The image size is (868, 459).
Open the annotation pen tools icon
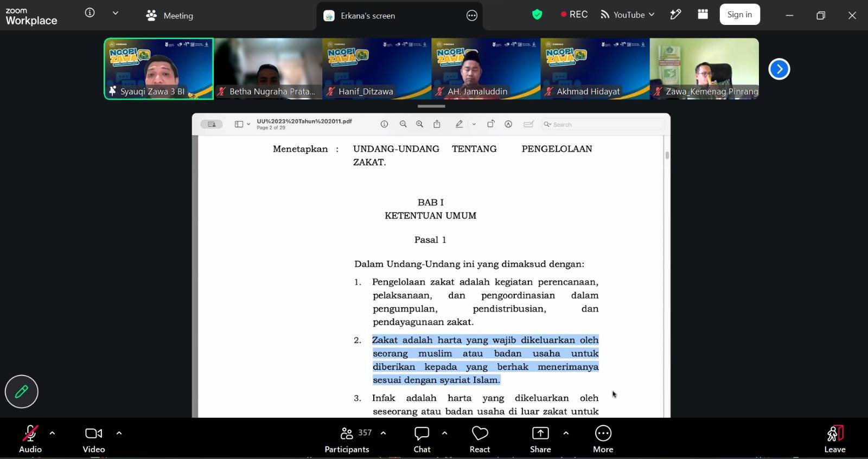coord(675,15)
